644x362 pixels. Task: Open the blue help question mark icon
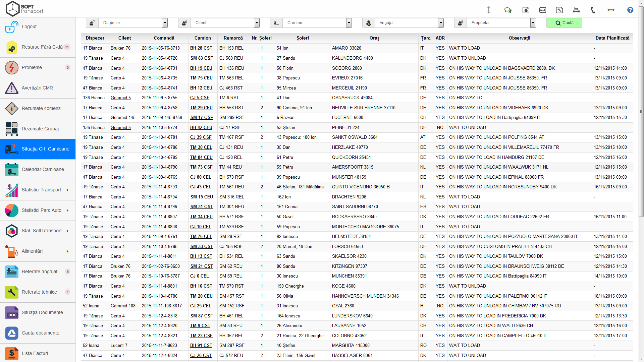(x=630, y=10)
